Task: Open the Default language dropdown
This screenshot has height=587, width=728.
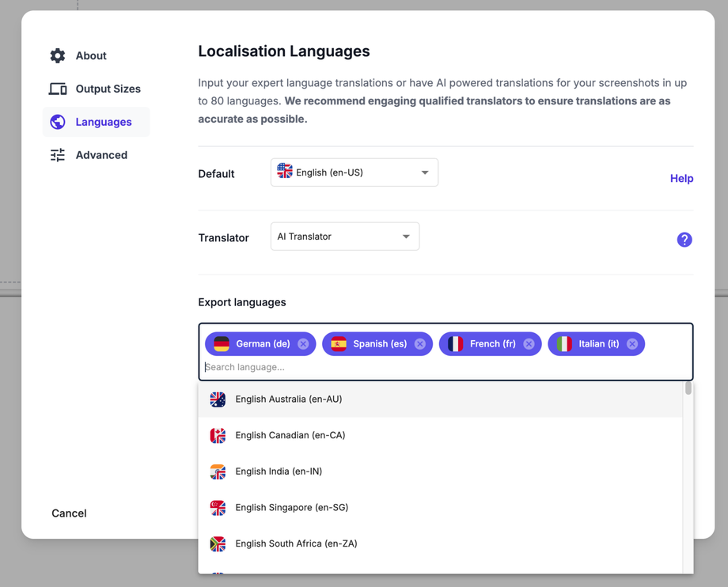Action: 354,172
